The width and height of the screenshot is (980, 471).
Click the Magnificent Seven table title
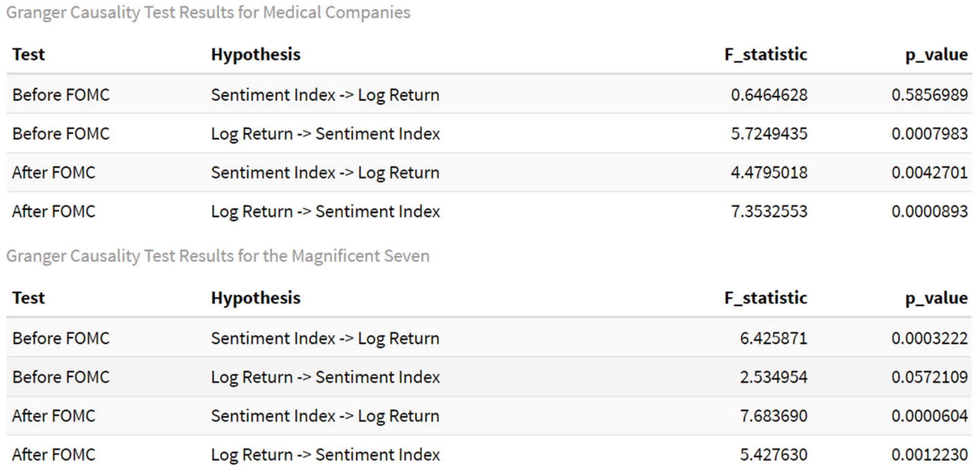pos(218,256)
